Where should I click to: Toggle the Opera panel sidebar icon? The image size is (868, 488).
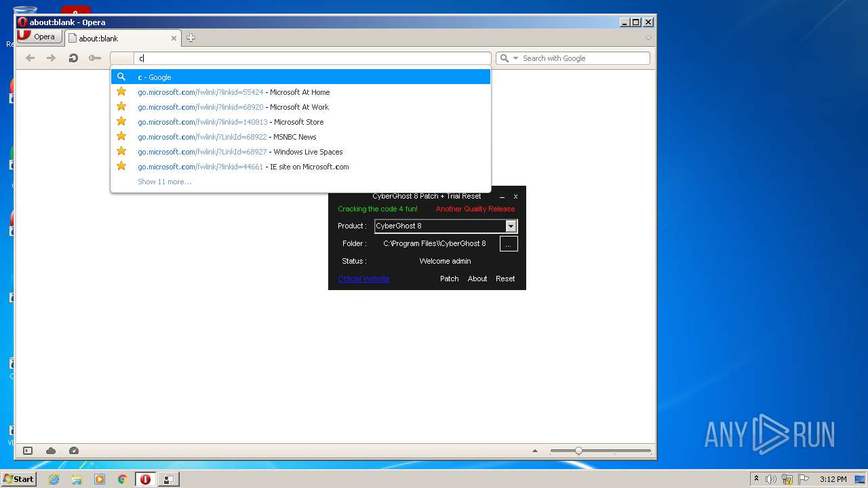[x=28, y=451]
